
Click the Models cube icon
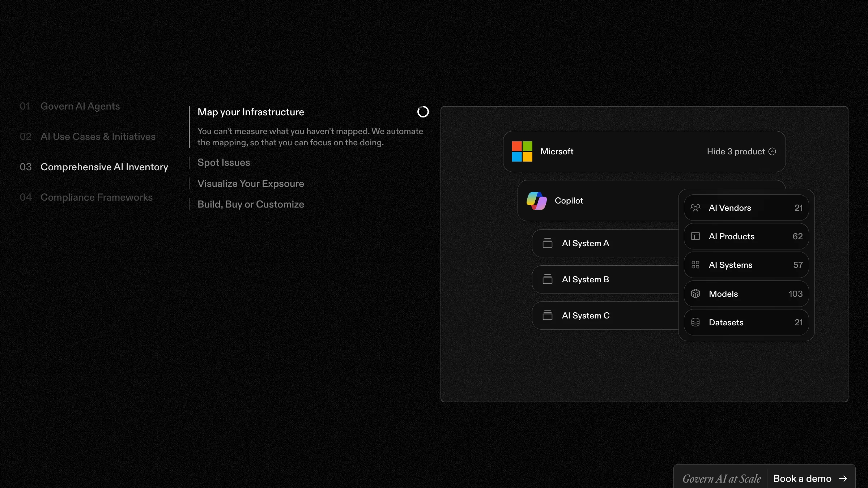point(695,294)
